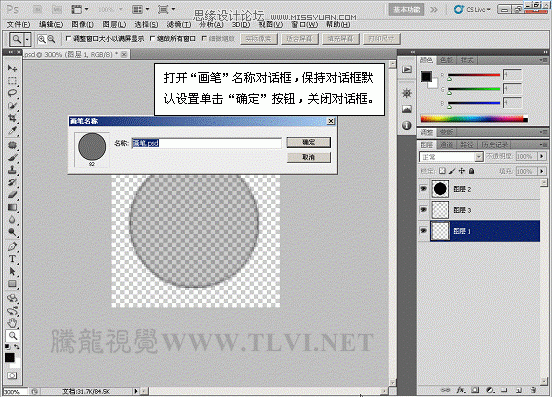This screenshot has height=397, width=552.
Task: Select the Horizontal Type tool
Action: coord(12,259)
